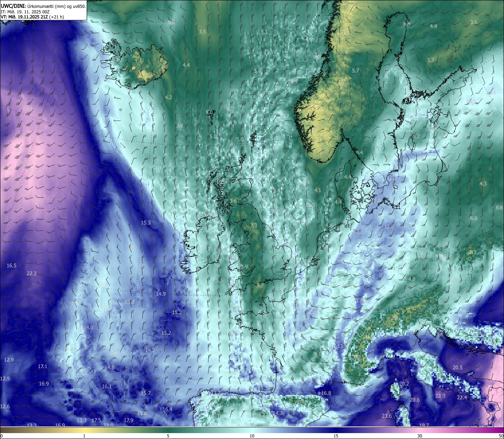Select the map value 3.3 over Britain

coord(254,225)
